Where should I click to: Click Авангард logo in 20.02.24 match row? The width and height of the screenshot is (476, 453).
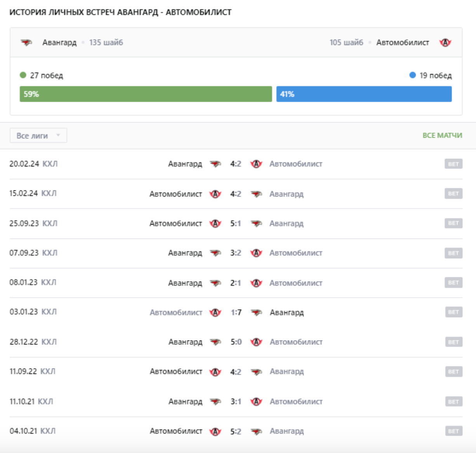pos(215,164)
